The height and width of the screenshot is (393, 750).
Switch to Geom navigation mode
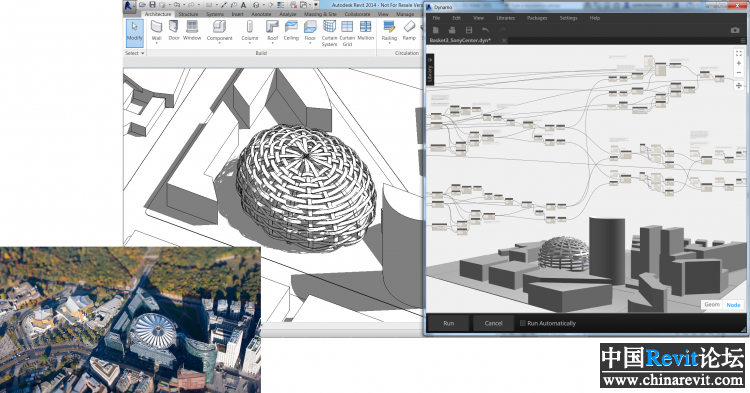click(x=712, y=305)
